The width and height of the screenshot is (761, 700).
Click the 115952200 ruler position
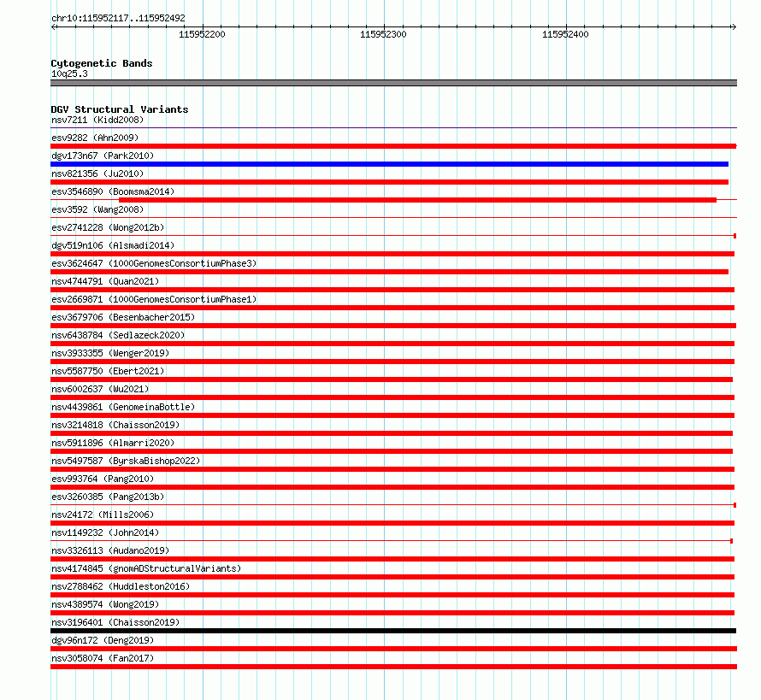pyautogui.click(x=202, y=34)
